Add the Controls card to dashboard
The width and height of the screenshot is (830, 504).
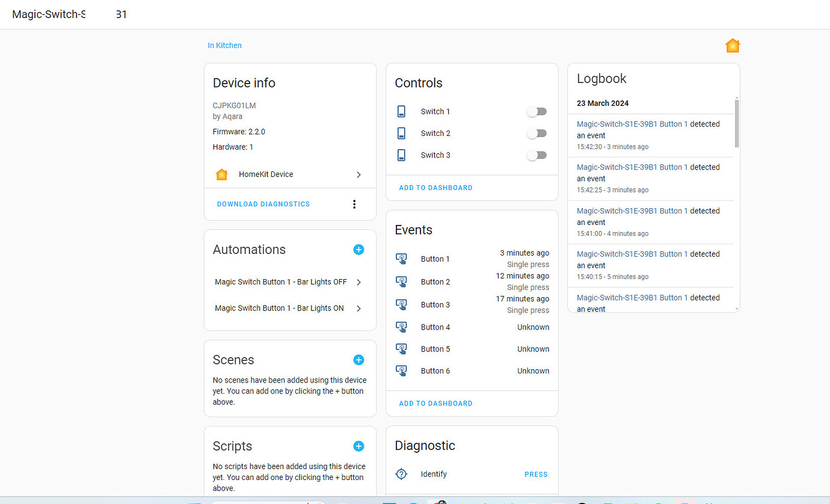pos(435,187)
